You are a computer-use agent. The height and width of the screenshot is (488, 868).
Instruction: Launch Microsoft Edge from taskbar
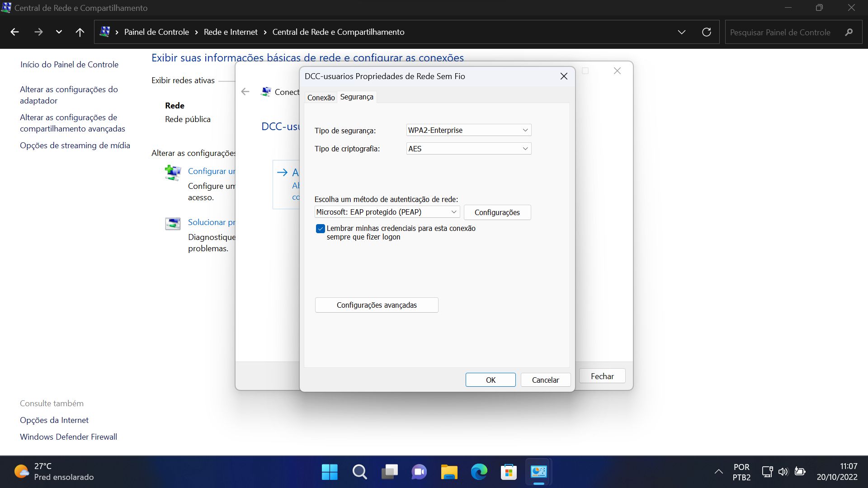(479, 472)
